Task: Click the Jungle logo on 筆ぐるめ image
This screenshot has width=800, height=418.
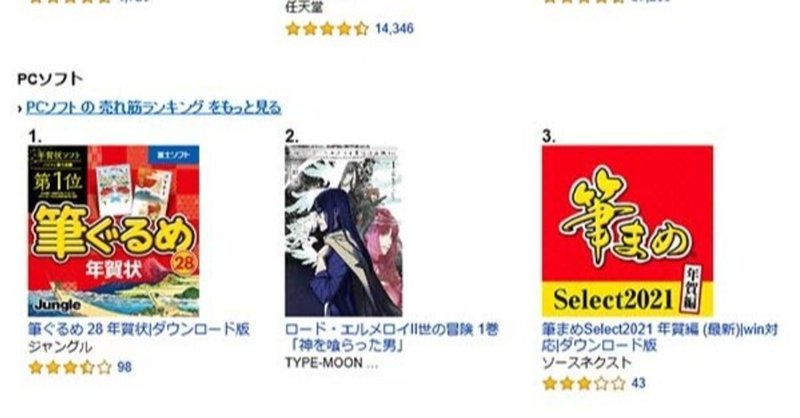Action: pos(58,305)
